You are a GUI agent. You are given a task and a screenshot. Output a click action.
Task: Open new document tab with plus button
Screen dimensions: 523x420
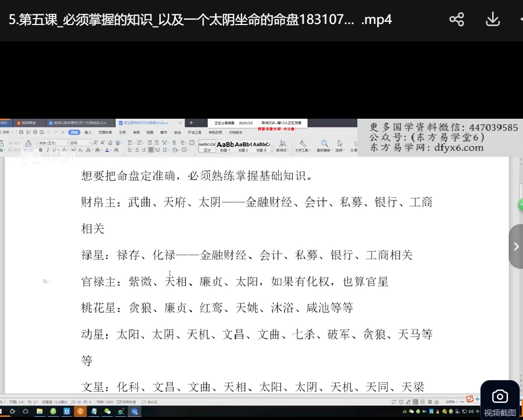(x=191, y=122)
